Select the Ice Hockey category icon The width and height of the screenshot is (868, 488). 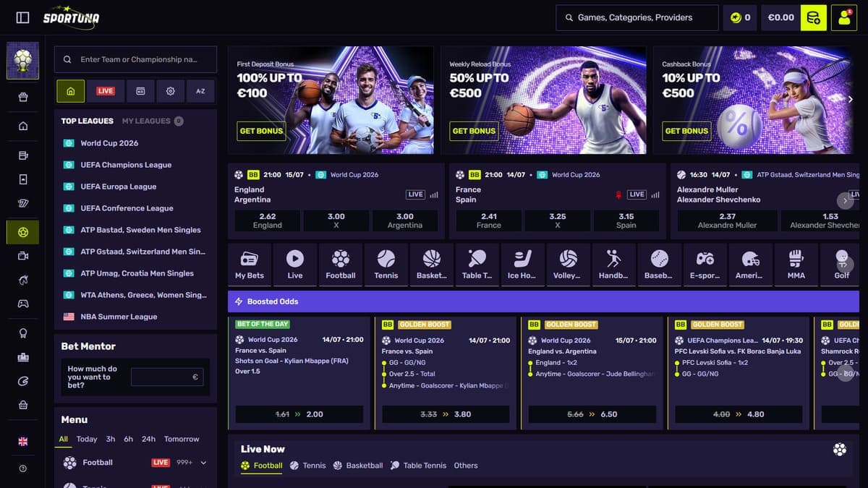pos(522,265)
